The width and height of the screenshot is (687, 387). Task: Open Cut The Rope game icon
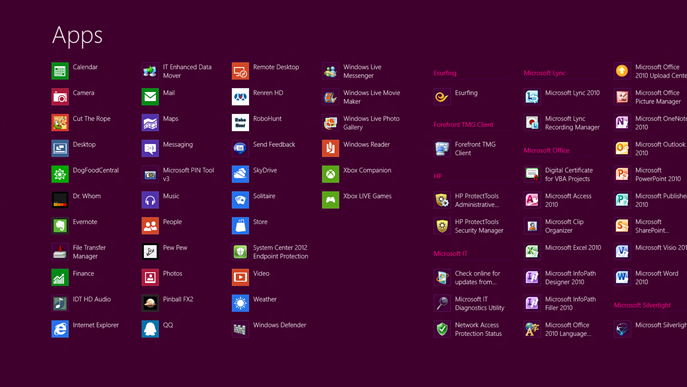(60, 123)
